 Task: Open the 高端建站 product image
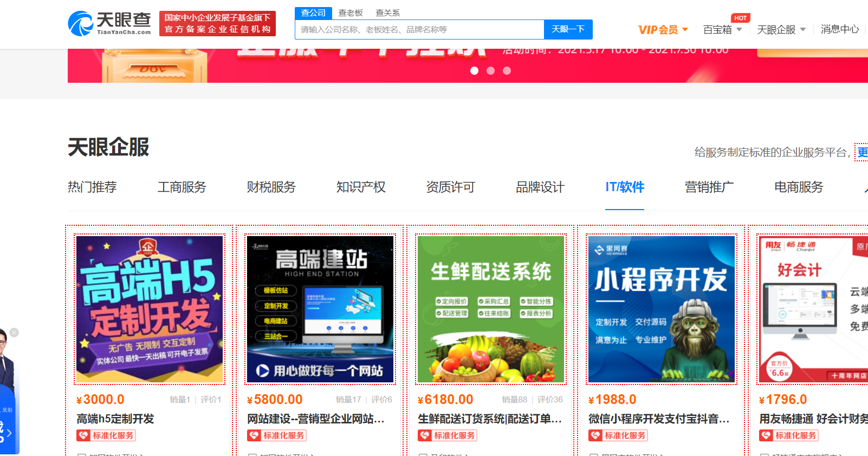coord(320,309)
